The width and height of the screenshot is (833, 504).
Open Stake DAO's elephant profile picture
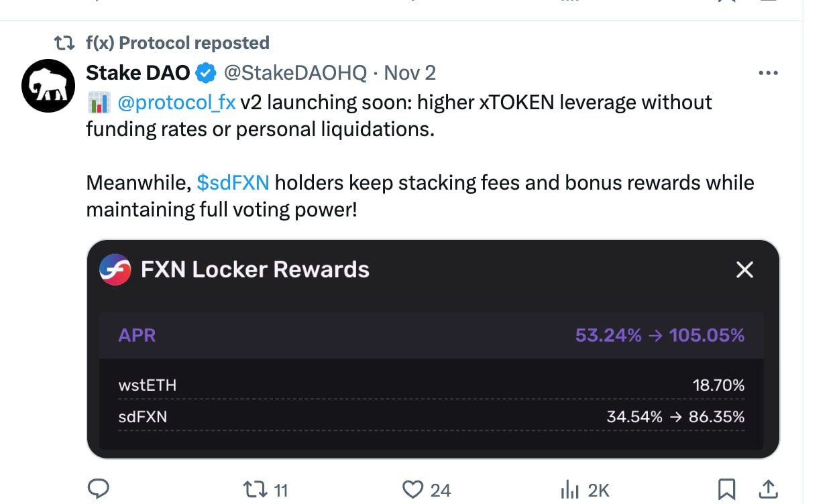click(48, 85)
